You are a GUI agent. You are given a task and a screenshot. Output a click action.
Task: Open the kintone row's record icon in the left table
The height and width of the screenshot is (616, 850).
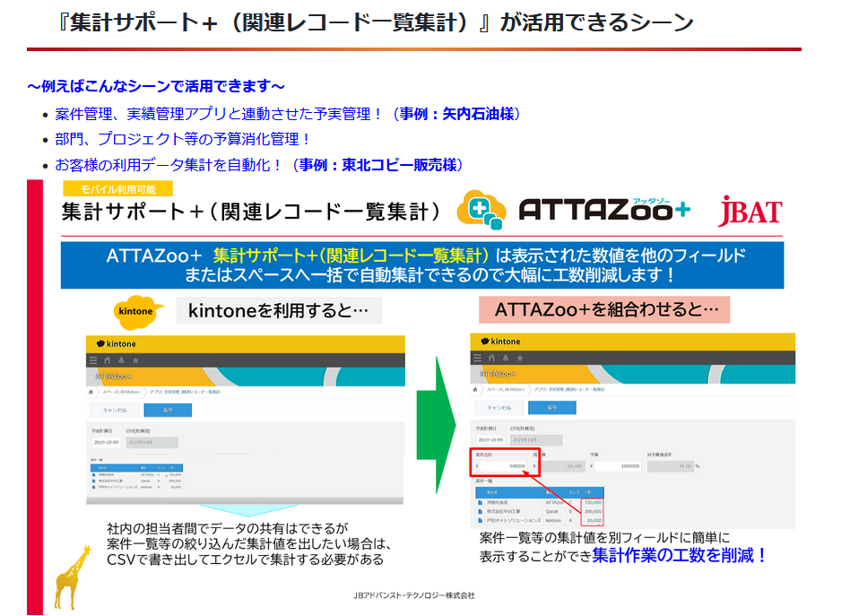click(94, 487)
